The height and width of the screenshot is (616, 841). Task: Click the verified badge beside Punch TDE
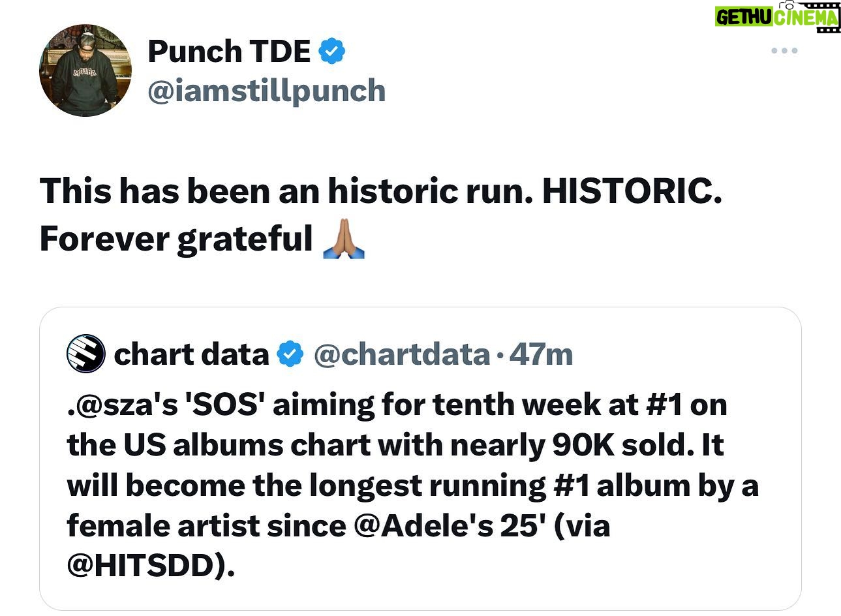tap(331, 52)
